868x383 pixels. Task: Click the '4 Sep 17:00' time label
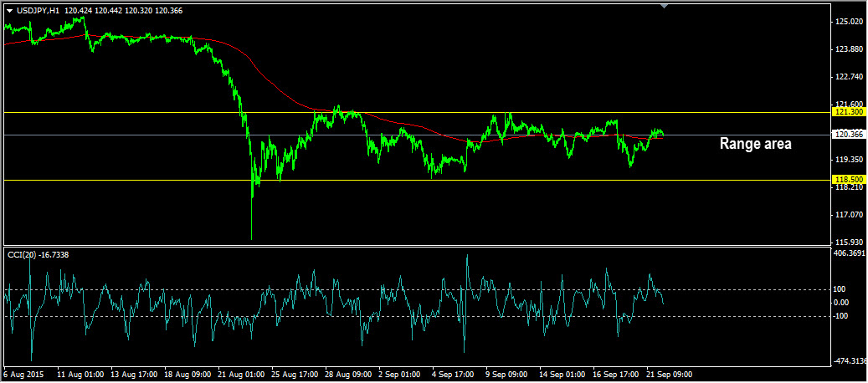click(454, 374)
